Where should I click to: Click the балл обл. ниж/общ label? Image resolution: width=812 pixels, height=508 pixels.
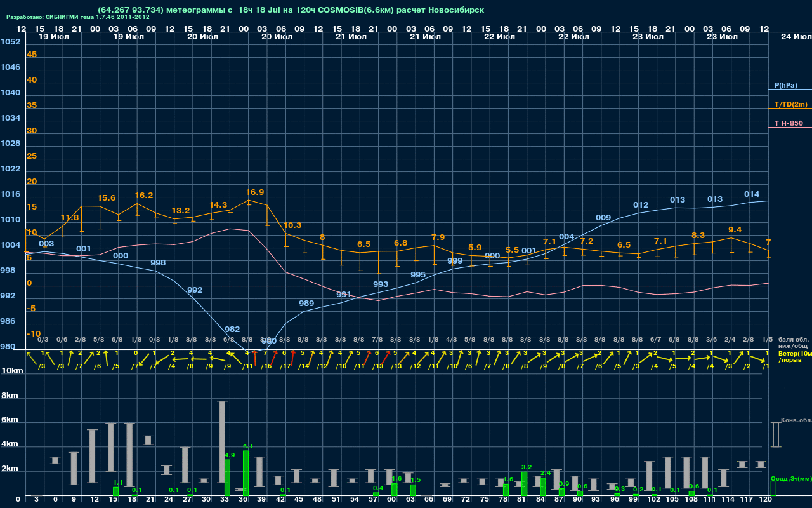[793, 343]
